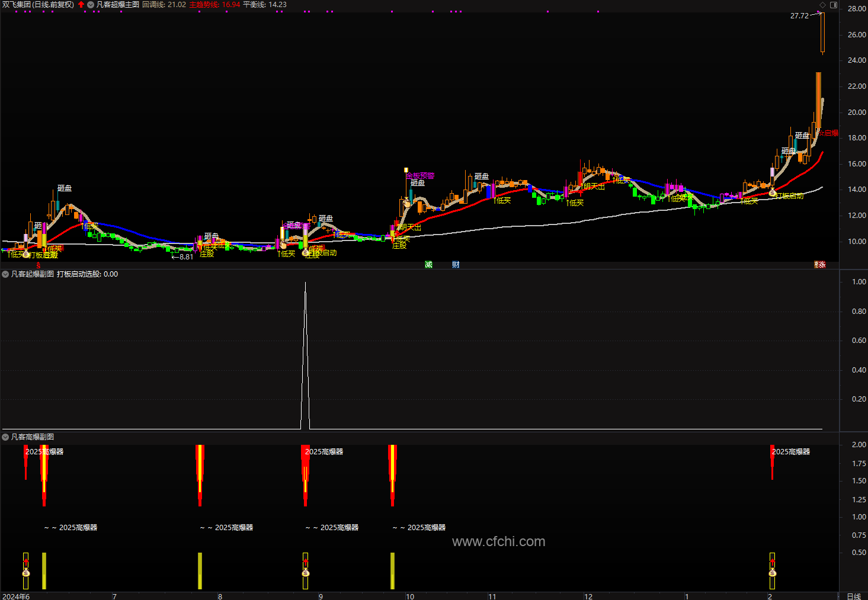Click the month 10 axis label
Screen dimensions: 868x600
pyautogui.click(x=410, y=596)
